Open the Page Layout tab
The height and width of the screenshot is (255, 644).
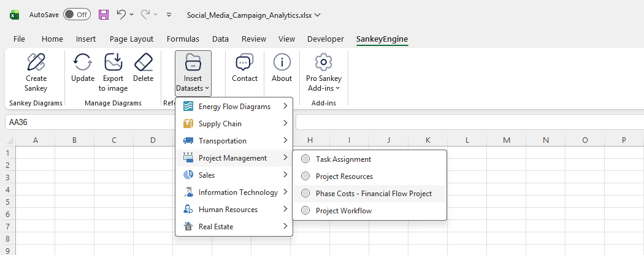coord(131,39)
